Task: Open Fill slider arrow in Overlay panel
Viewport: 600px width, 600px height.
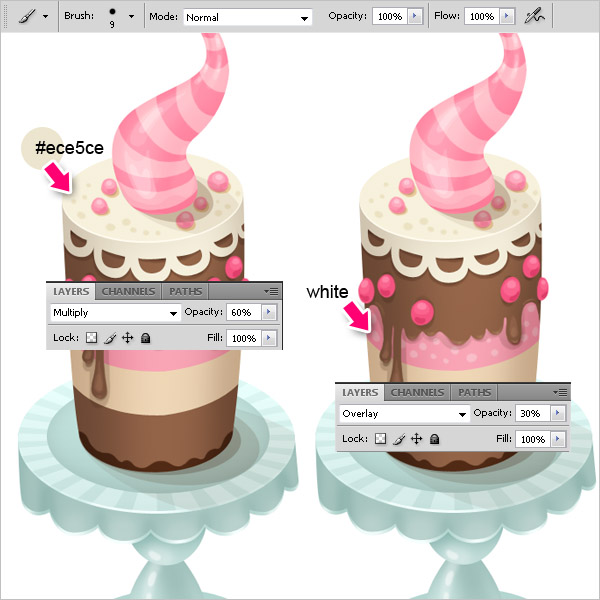Action: [558, 439]
